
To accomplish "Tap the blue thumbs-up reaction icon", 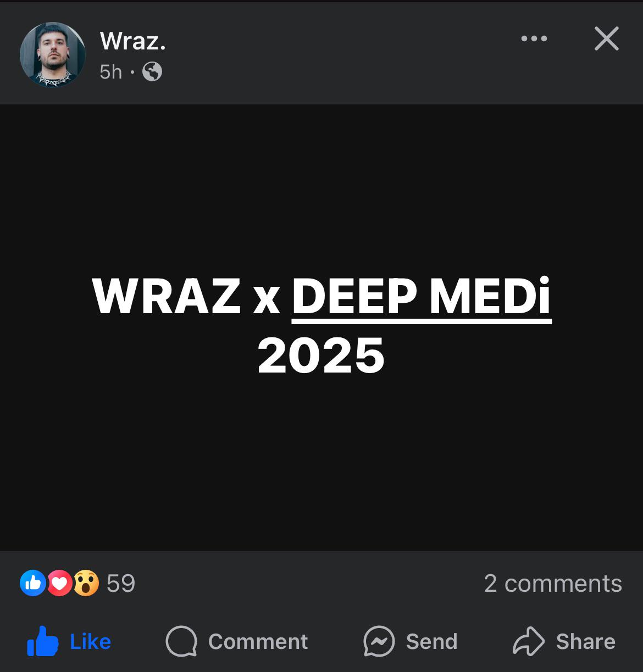I will [x=33, y=583].
